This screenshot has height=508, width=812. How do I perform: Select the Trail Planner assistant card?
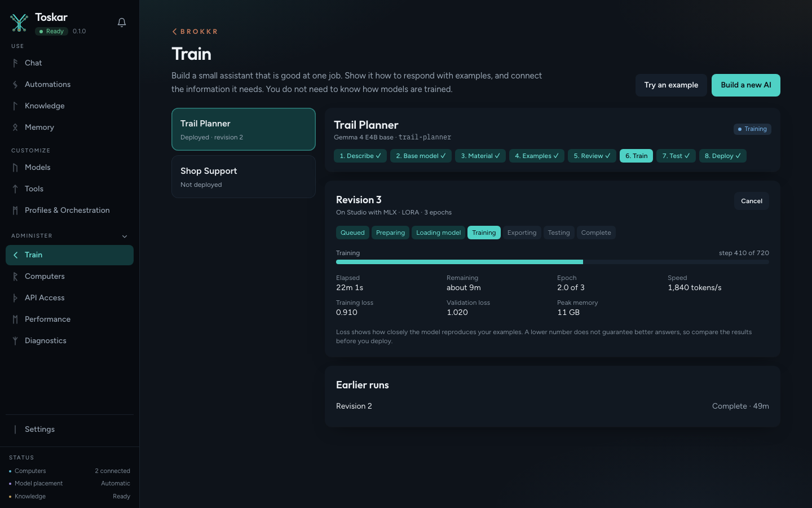[244, 129]
